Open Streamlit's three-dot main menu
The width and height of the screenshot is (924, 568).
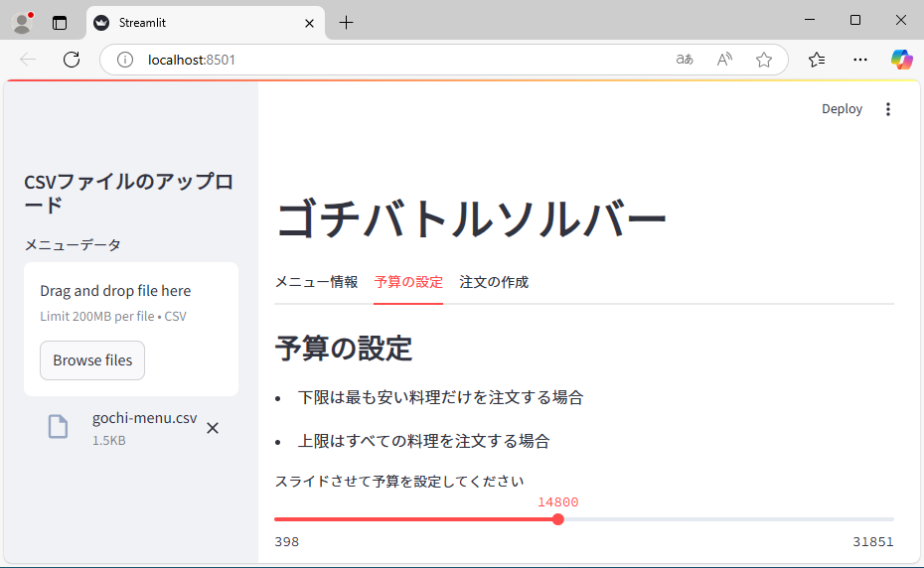coord(888,109)
